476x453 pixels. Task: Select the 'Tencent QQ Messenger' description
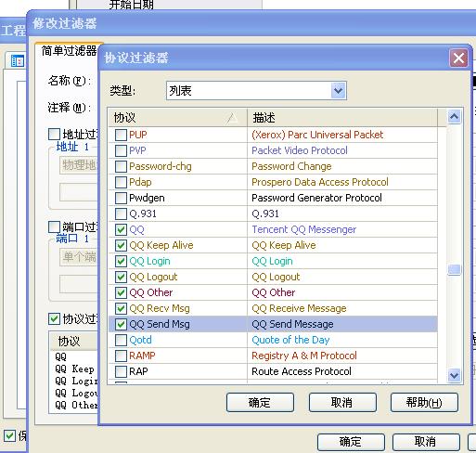pyautogui.click(x=304, y=229)
